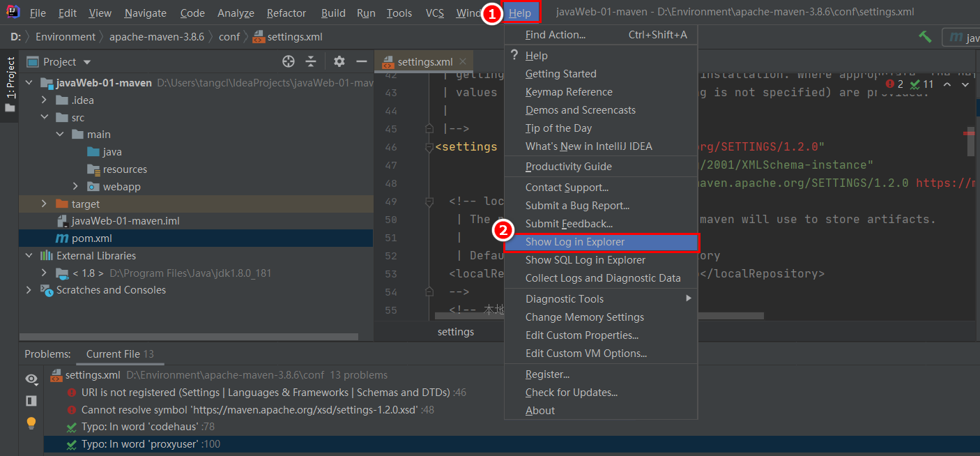Choose Tip of the Day
This screenshot has width=980, height=456.
click(601, 128)
